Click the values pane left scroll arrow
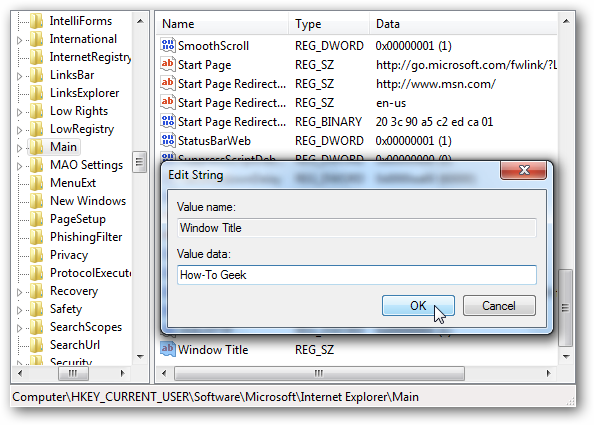The width and height of the screenshot is (594, 425). pyautogui.click(x=164, y=373)
